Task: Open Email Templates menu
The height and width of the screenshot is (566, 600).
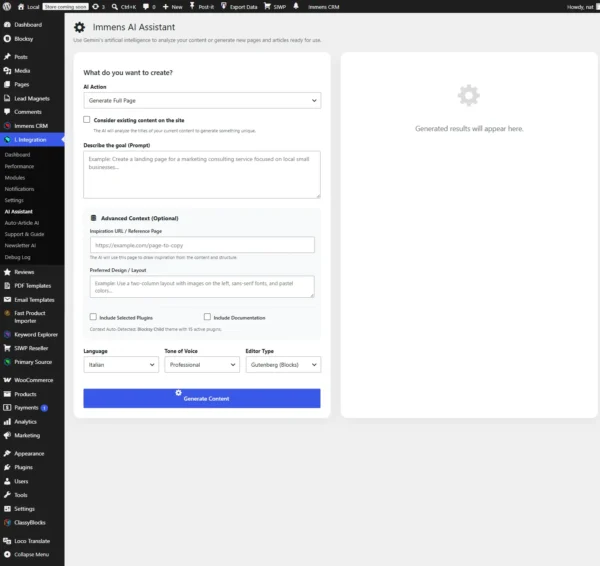Action: 32,300
